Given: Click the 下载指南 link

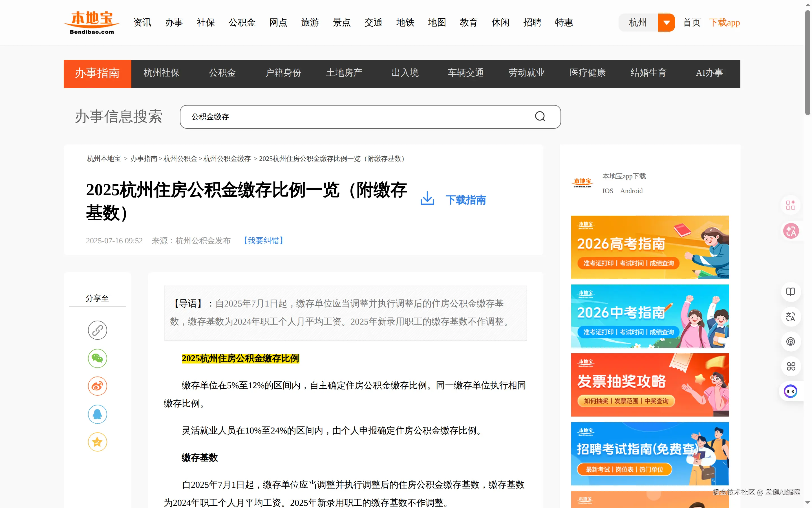Looking at the screenshot, I should (466, 200).
